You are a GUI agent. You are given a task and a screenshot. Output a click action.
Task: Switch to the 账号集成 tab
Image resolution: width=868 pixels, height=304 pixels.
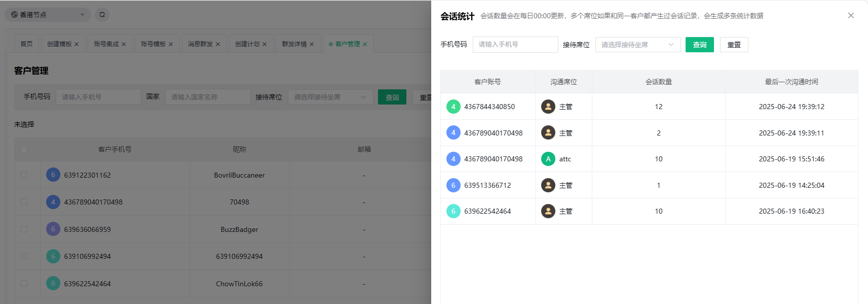tap(106, 44)
